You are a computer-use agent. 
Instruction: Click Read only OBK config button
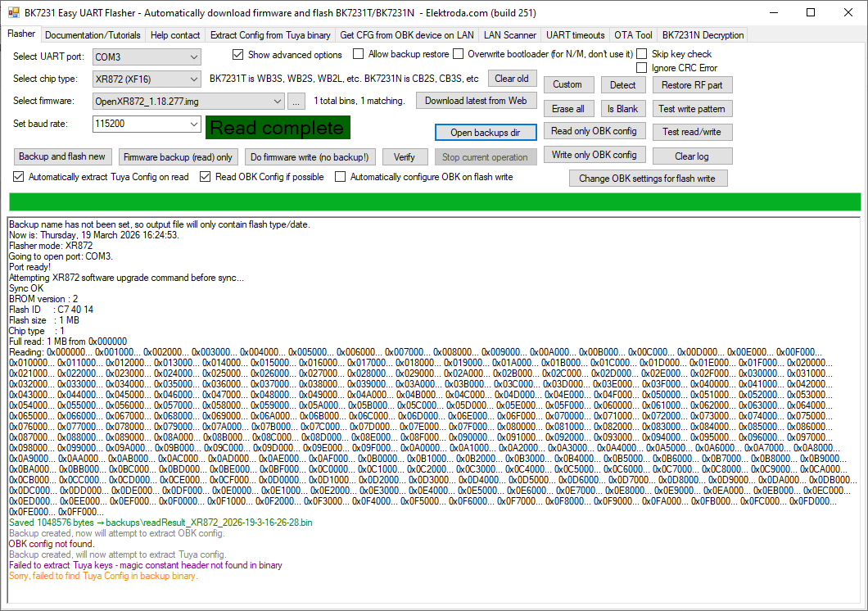[594, 131]
